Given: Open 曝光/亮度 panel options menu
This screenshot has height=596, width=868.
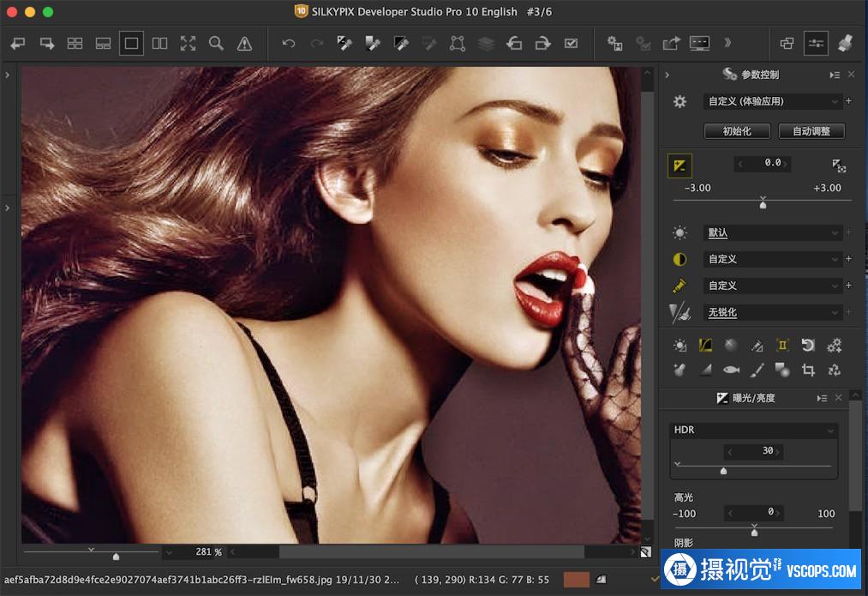Looking at the screenshot, I should coord(822,398).
